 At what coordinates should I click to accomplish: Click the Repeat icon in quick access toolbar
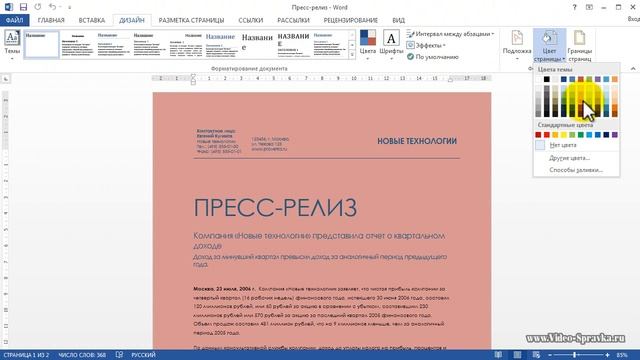tap(38, 7)
